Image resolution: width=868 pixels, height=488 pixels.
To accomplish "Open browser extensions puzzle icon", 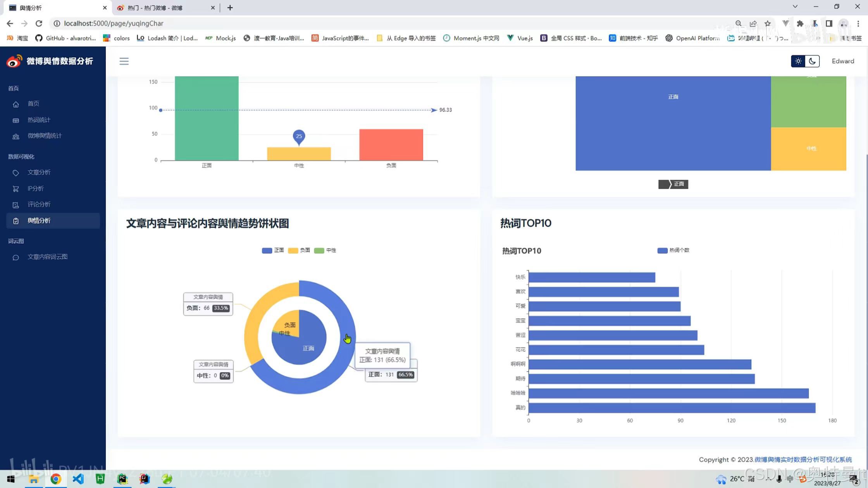I will pyautogui.click(x=800, y=24).
